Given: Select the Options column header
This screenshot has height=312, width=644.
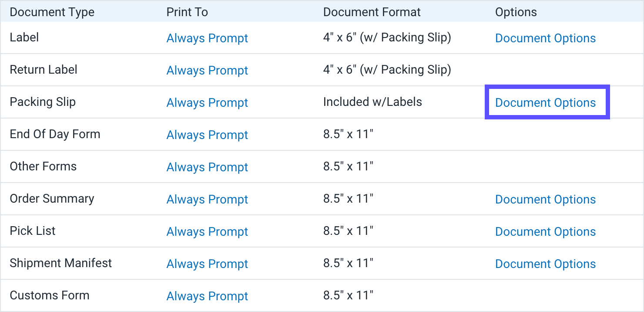Looking at the screenshot, I should pos(516,12).
